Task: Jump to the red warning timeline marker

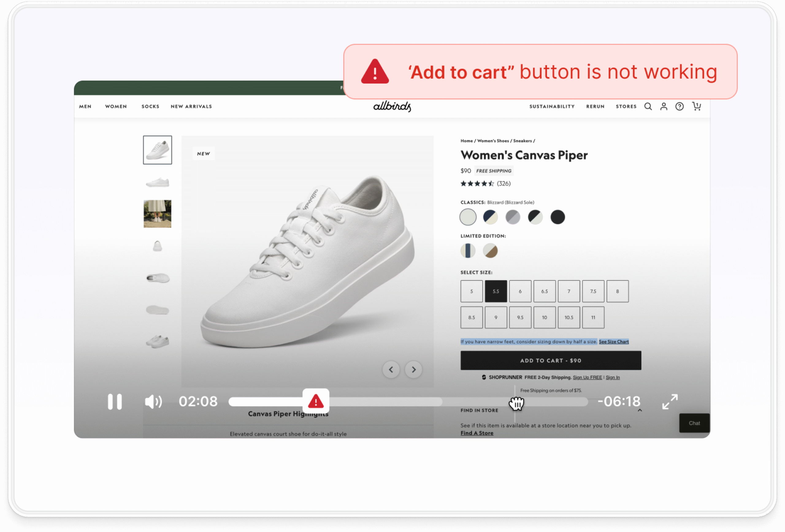Action: [316, 401]
